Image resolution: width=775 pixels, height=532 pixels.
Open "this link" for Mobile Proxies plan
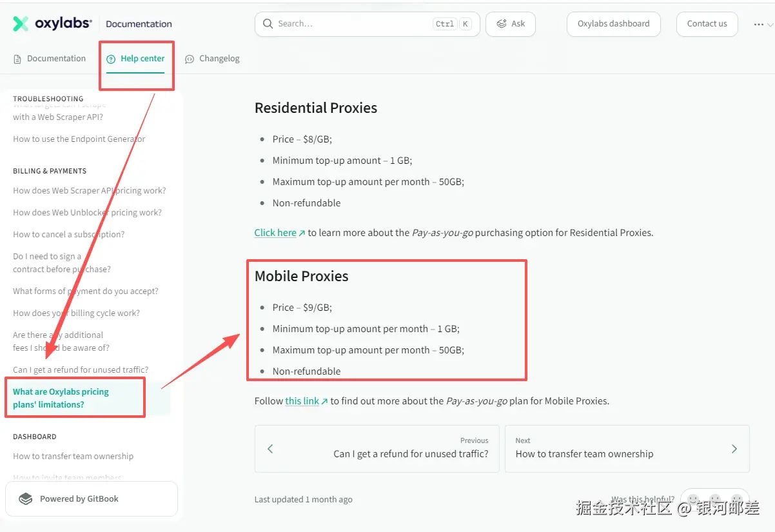point(302,401)
